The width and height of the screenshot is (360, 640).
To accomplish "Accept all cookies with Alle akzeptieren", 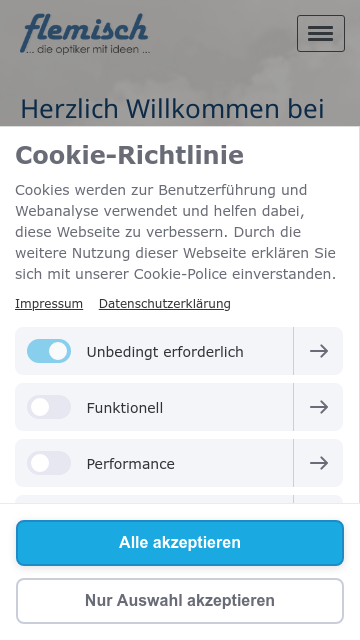I will tap(180, 543).
